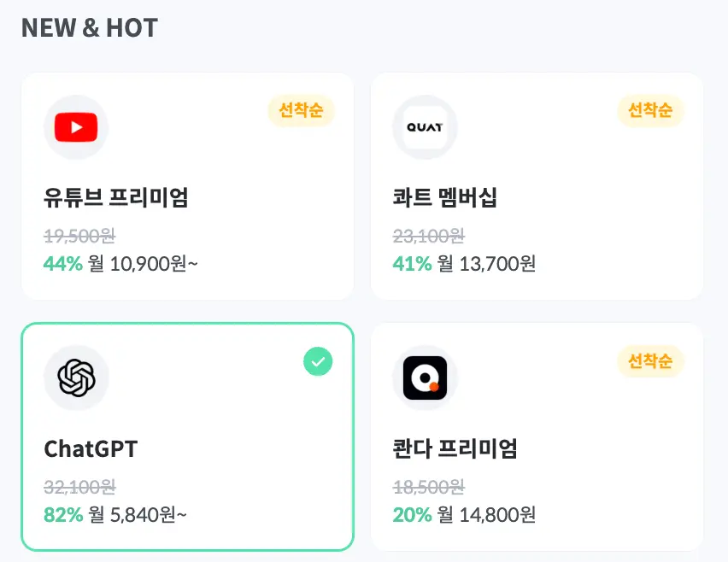
Task: Click the 콴다 black app icon
Action: pyautogui.click(x=425, y=378)
